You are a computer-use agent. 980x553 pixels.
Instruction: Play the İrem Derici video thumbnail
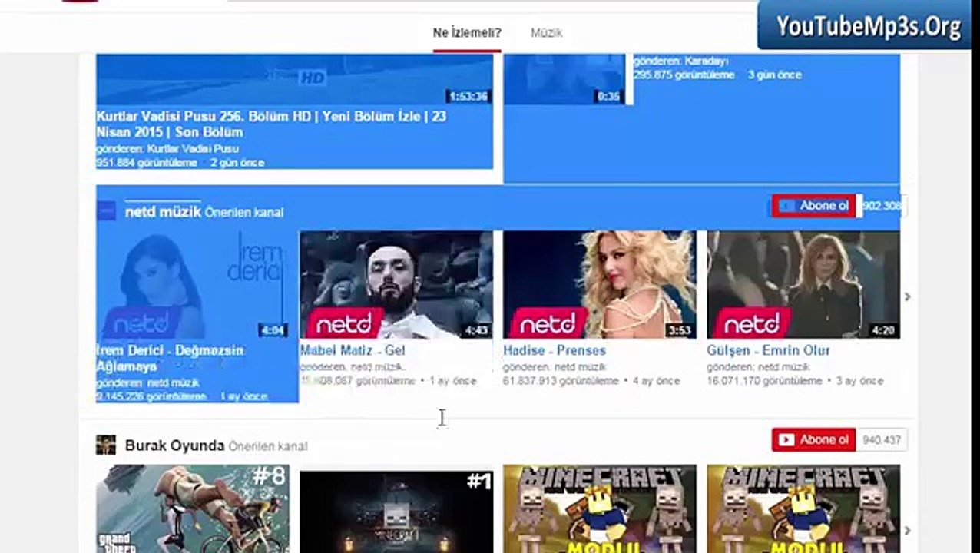tap(193, 285)
